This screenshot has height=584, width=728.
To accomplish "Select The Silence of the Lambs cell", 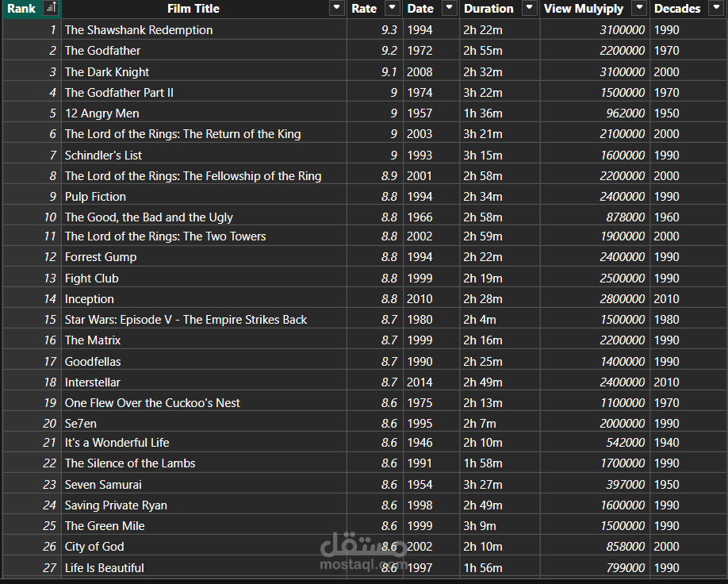I will tap(205, 463).
